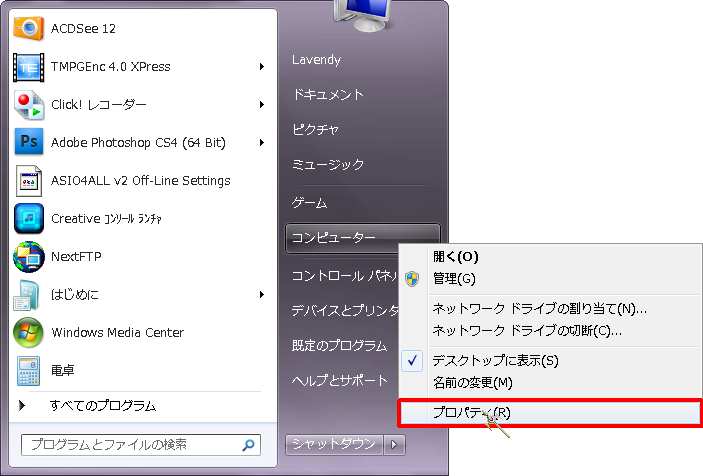Image resolution: width=703 pixels, height=476 pixels.
Task: Expand すべてのプログラム with the triangle arrow
Action: 22,406
